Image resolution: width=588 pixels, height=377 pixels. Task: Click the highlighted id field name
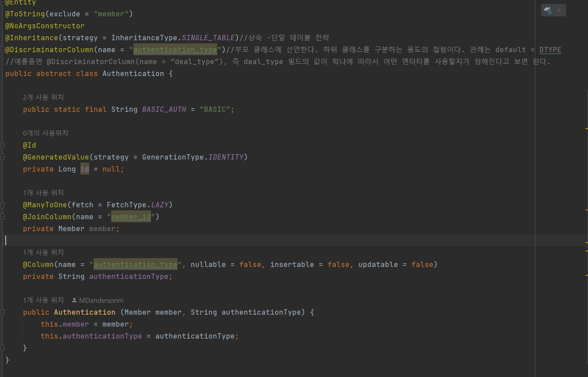tap(85, 169)
